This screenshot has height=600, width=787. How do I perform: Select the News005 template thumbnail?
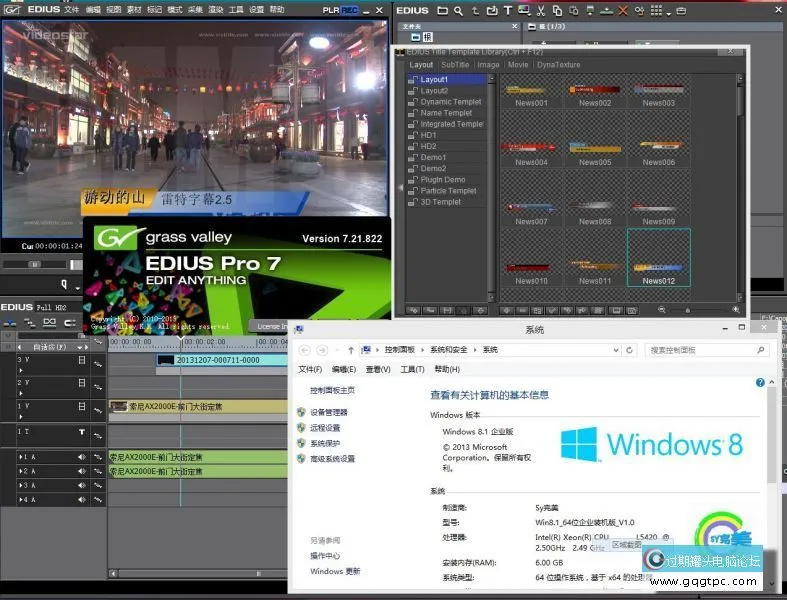[594, 148]
